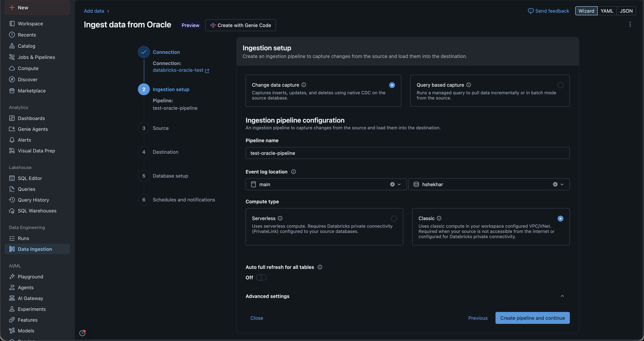Click the Compute cloud icon
Viewport: 644px width, 341px height.
coord(12,68)
